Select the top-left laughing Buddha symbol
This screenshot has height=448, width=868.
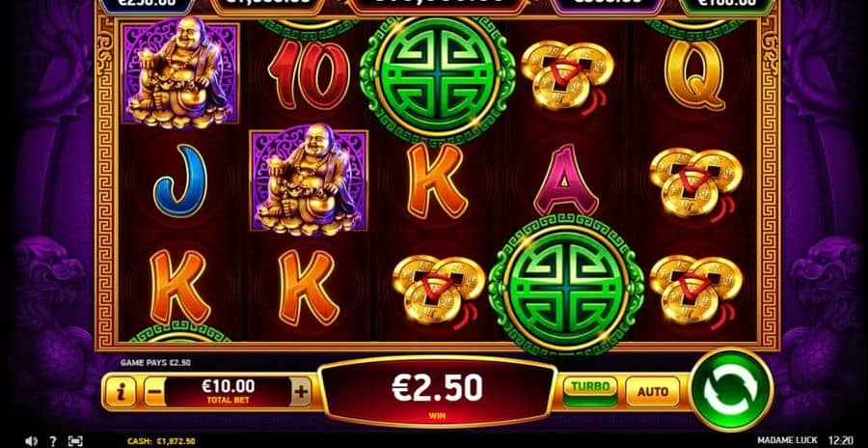[x=180, y=72]
